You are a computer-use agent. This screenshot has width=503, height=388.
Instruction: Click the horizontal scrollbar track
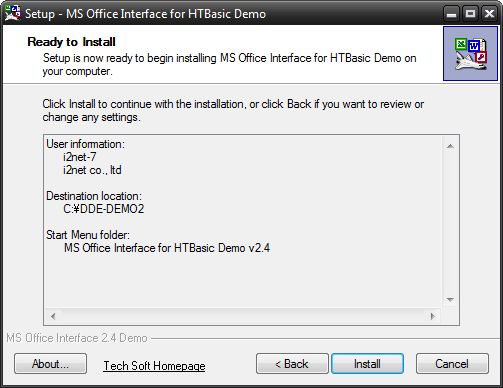coord(243,316)
